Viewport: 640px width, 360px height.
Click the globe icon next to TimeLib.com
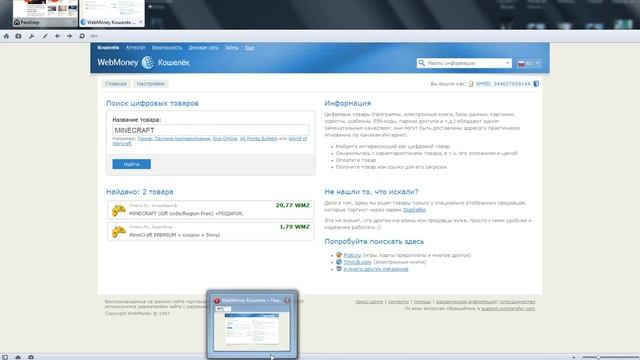(339, 262)
